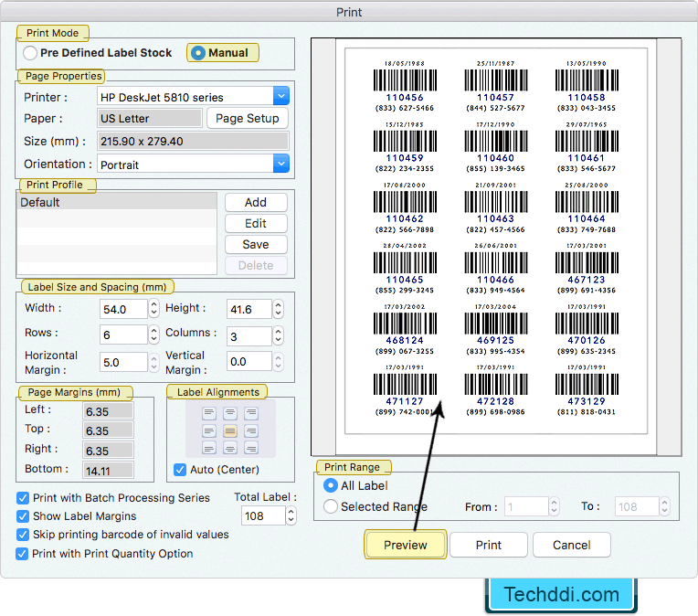The width and height of the screenshot is (698, 616).
Task: Click the Vertical Margin input field
Action: click(249, 361)
